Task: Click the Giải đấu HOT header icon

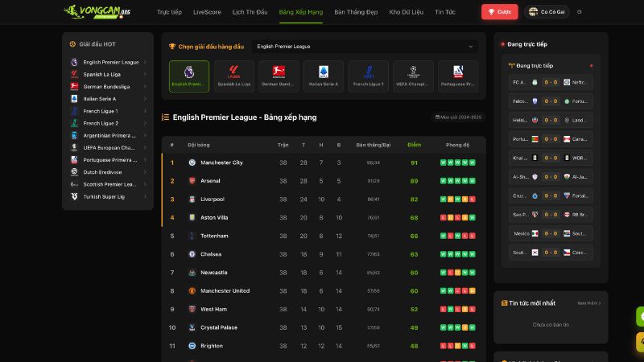Action: click(x=72, y=44)
